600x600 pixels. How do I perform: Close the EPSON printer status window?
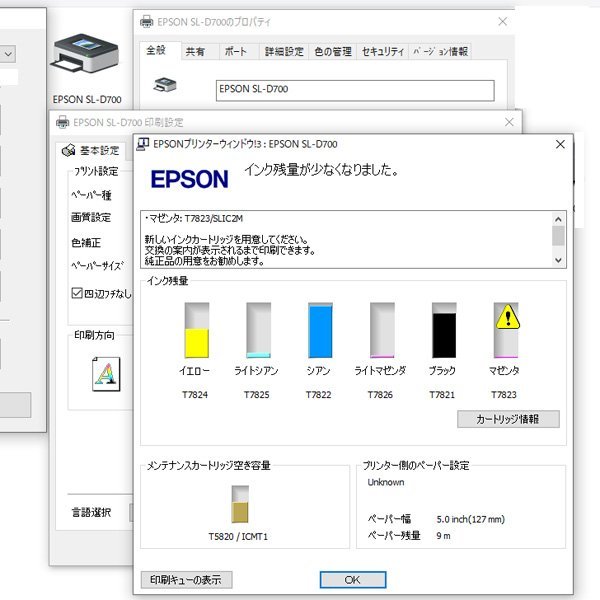coord(560,144)
